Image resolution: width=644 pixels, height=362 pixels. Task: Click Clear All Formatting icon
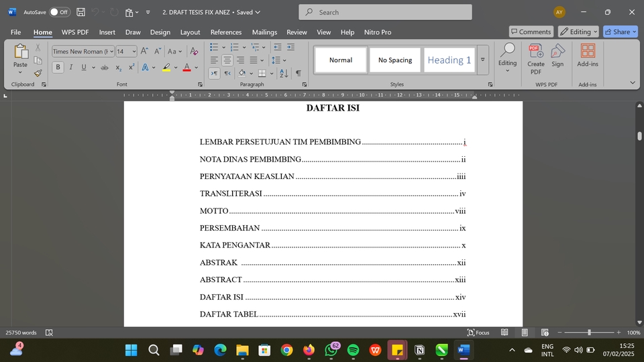tap(194, 52)
